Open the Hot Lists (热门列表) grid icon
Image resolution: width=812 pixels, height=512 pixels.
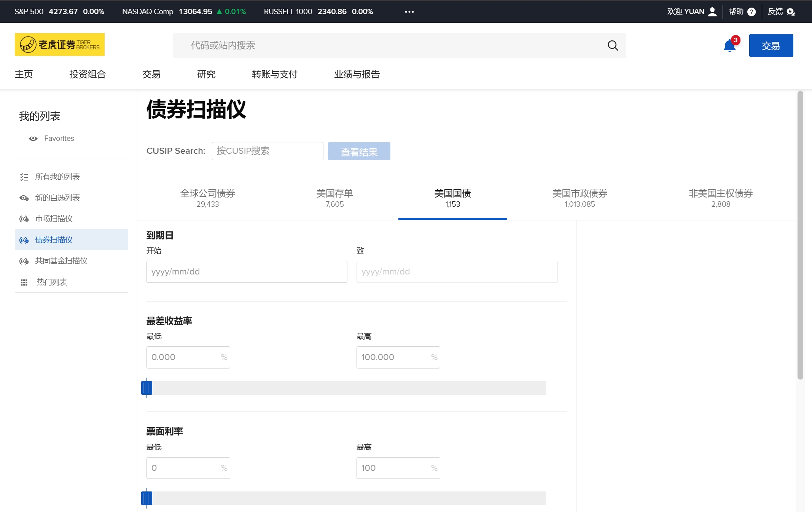24,282
